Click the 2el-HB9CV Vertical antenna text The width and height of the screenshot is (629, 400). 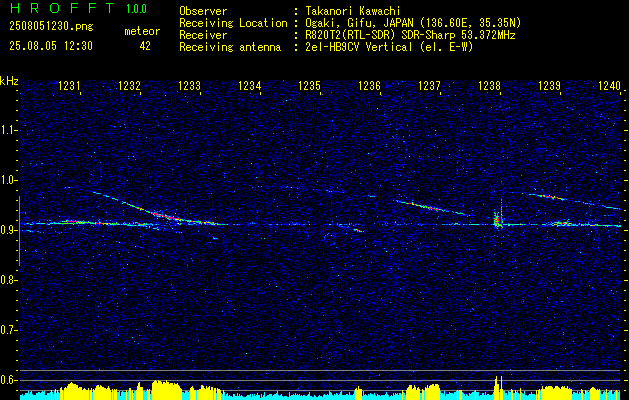pos(389,47)
